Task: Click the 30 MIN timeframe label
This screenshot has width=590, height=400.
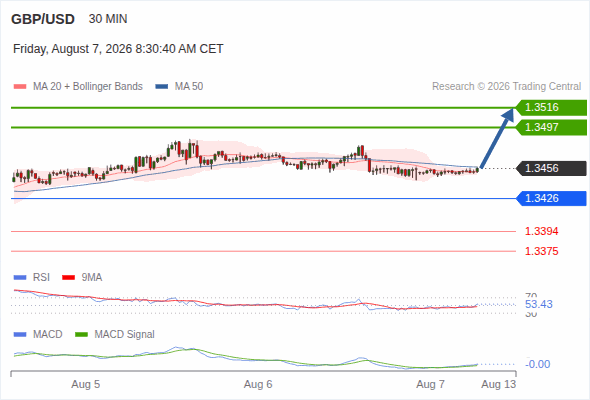Action: (x=108, y=19)
